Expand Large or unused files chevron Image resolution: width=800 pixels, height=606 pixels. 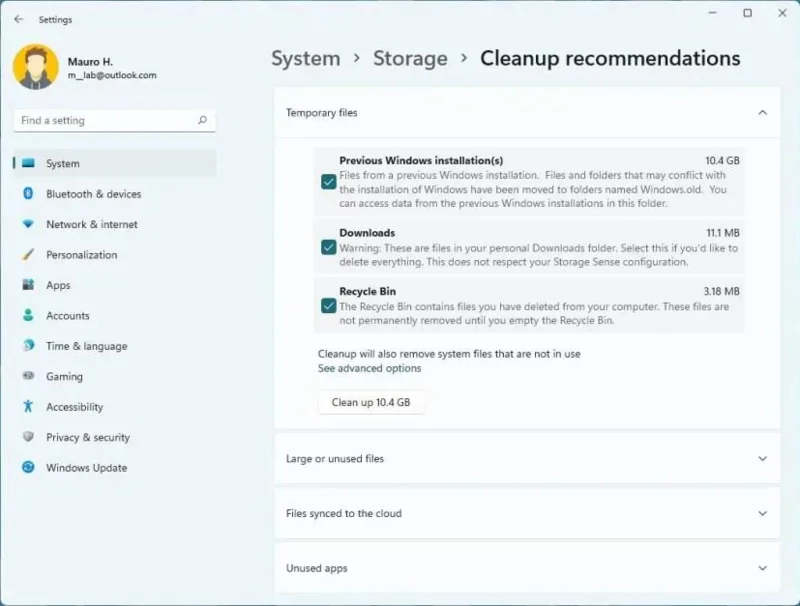point(762,459)
